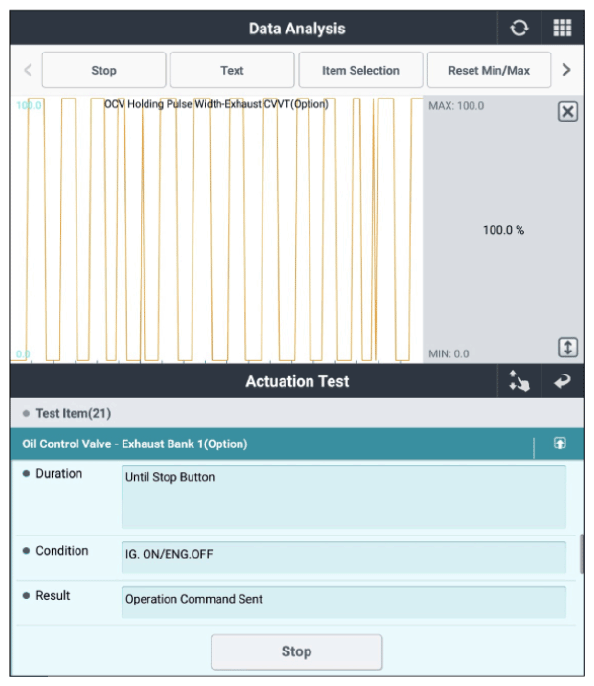Switch to Text view mode
Viewport: 594px width, 686px height.
(x=232, y=70)
